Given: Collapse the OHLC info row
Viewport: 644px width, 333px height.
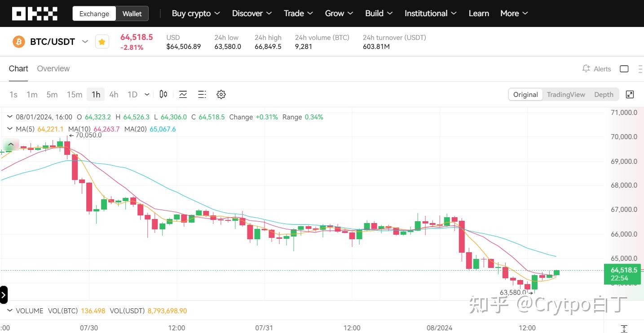Looking at the screenshot, I should pyautogui.click(x=10, y=117).
